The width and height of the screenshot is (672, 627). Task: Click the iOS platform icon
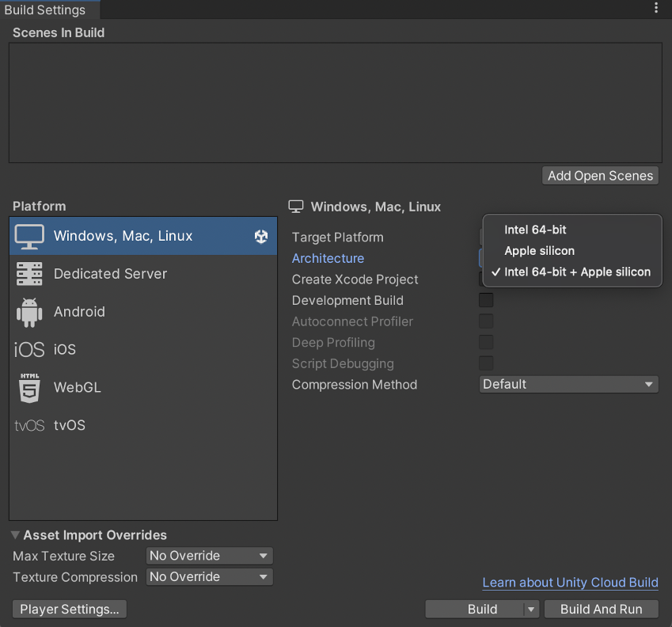tap(29, 350)
